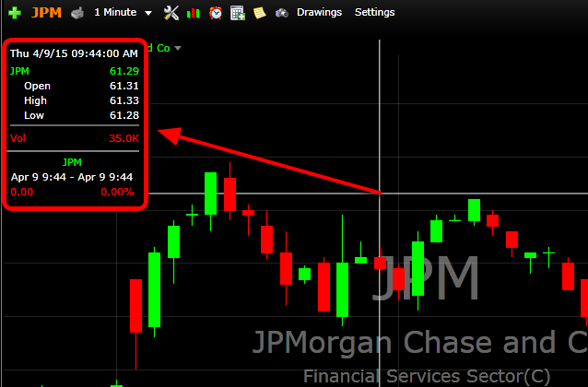The height and width of the screenshot is (387, 588).
Task: Open the yellow notes icon
Action: point(260,13)
